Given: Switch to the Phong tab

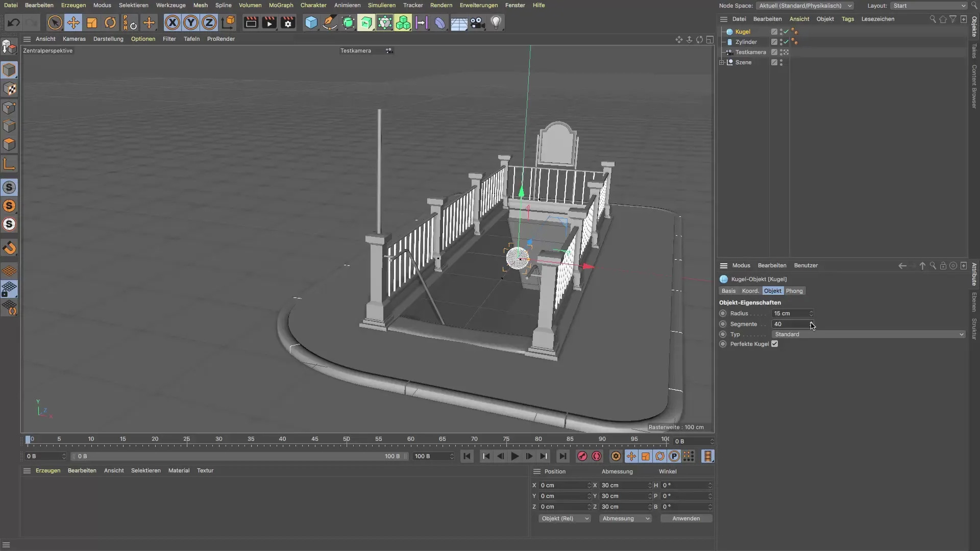Looking at the screenshot, I should tap(794, 291).
